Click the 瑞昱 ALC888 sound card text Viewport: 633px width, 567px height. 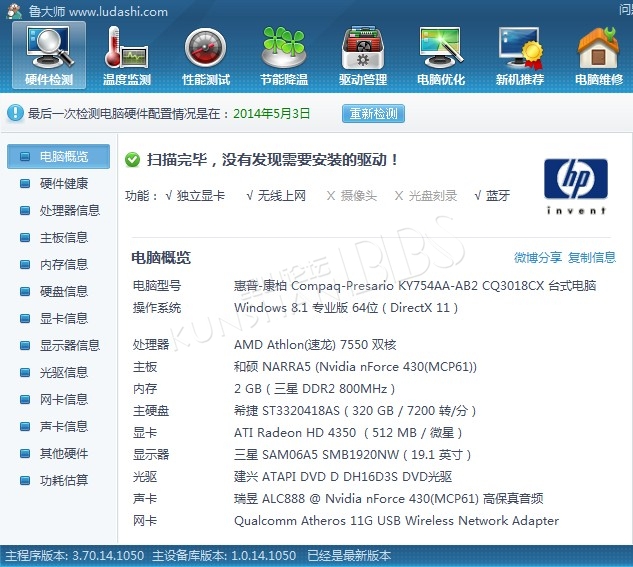point(388,499)
